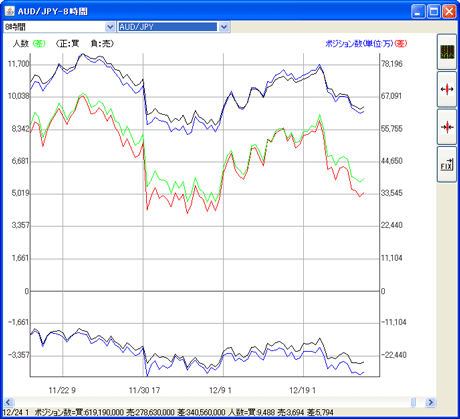The image size is (460, 419).
Task: Click the chart display mode icon
Action: [447, 52]
